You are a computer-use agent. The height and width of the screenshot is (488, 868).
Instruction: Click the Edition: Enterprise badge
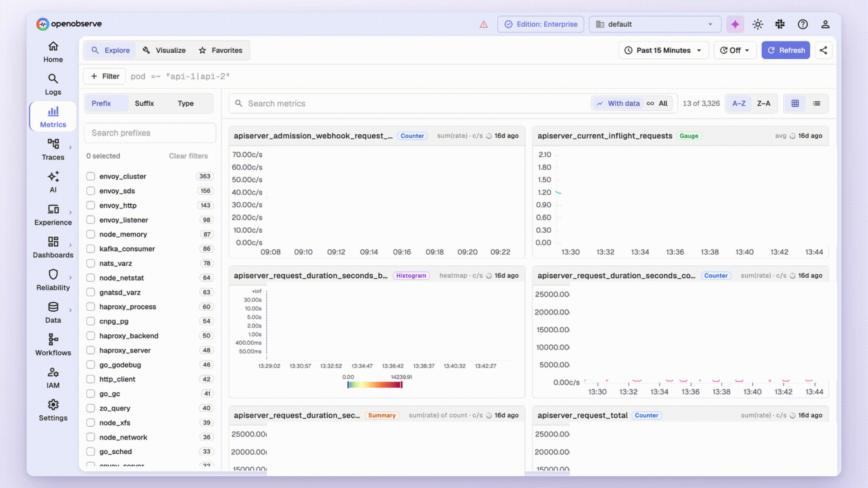(x=541, y=24)
